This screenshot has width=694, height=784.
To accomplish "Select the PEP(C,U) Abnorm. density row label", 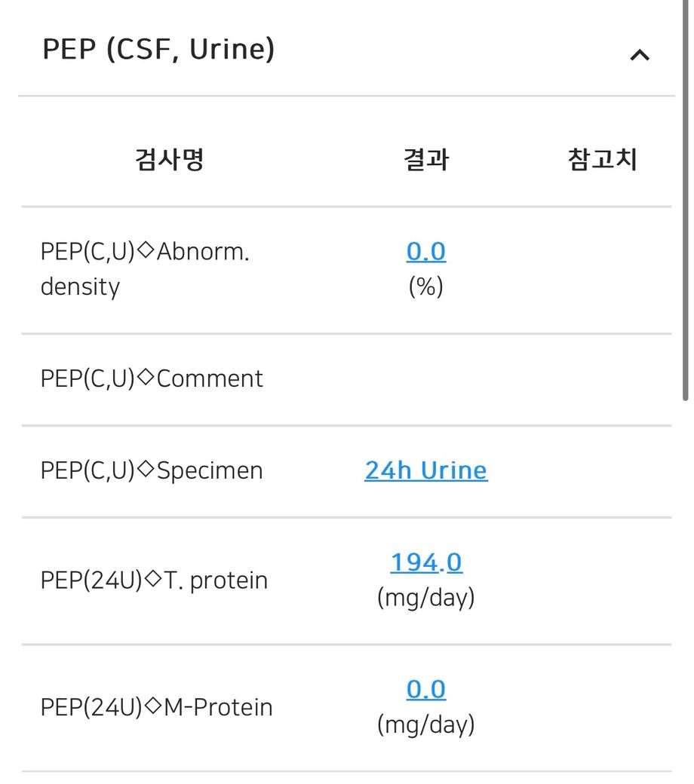I will click(x=145, y=269).
